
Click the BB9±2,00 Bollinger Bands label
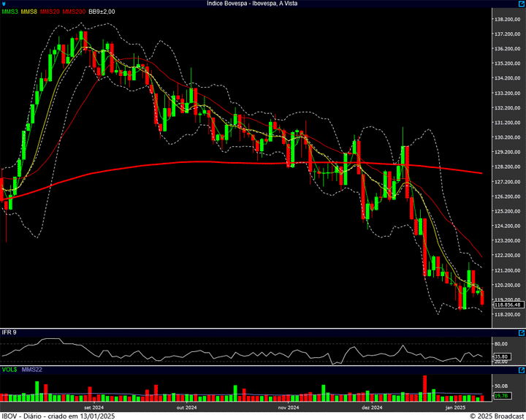pos(102,12)
